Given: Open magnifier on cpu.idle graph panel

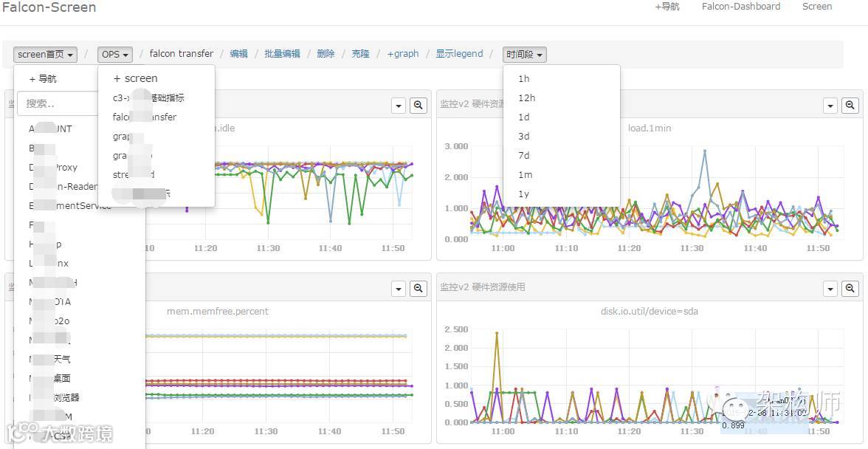Looking at the screenshot, I should [x=418, y=105].
